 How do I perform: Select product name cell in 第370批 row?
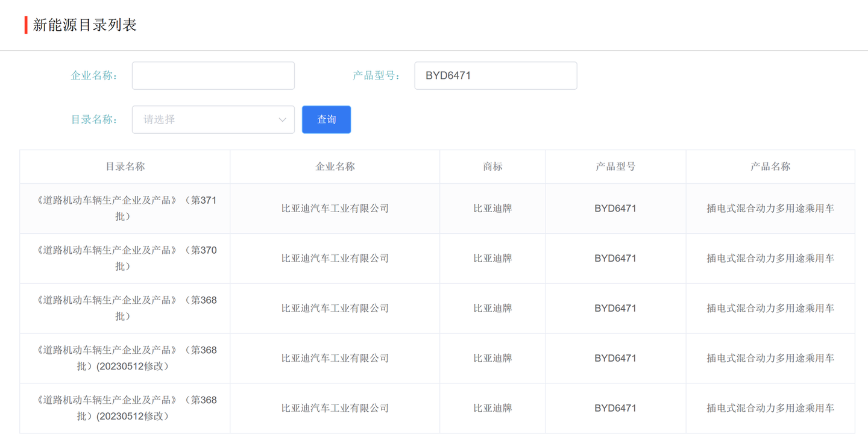tap(770, 259)
